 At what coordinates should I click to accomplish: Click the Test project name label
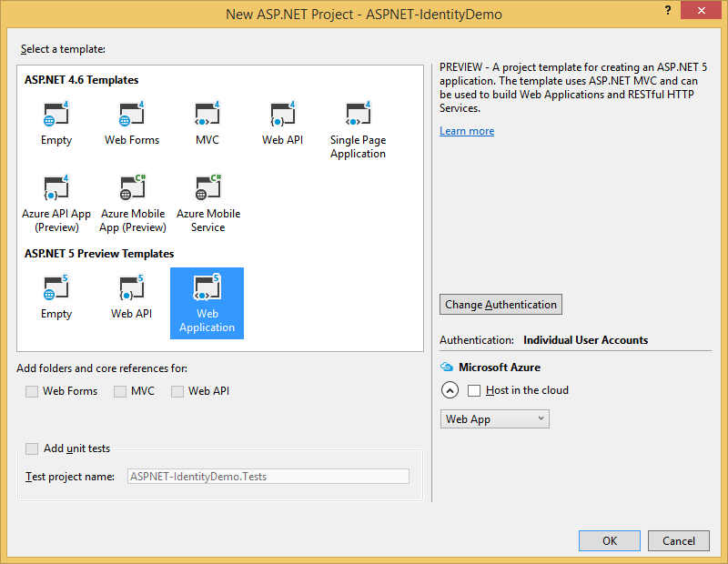pos(70,477)
